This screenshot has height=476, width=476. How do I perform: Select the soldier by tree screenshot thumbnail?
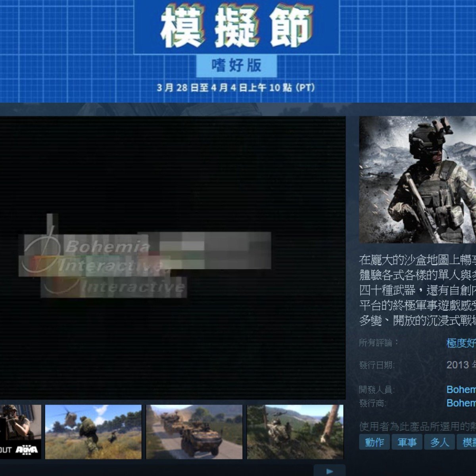point(295,432)
